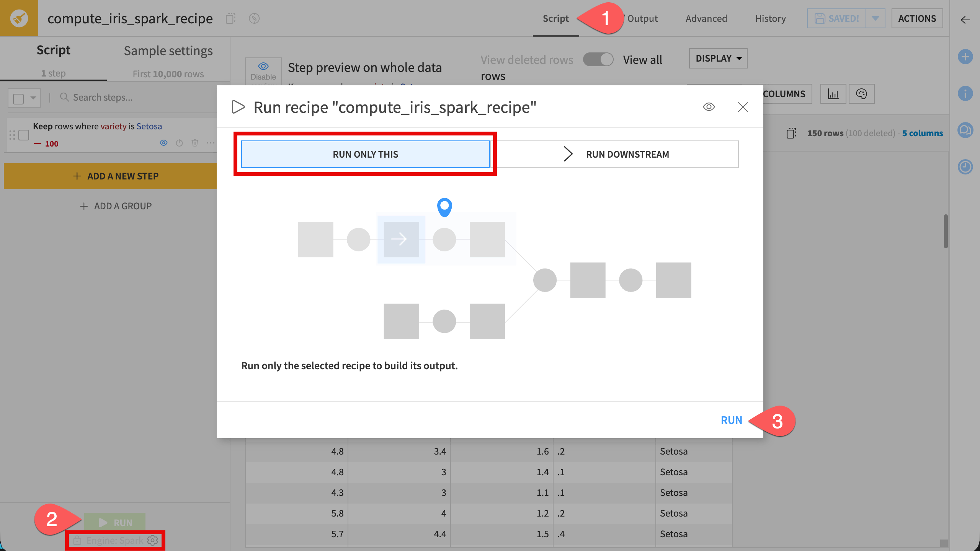The width and height of the screenshot is (980, 551).
Task: Check the Keep rows step checkbox
Action: (x=24, y=135)
